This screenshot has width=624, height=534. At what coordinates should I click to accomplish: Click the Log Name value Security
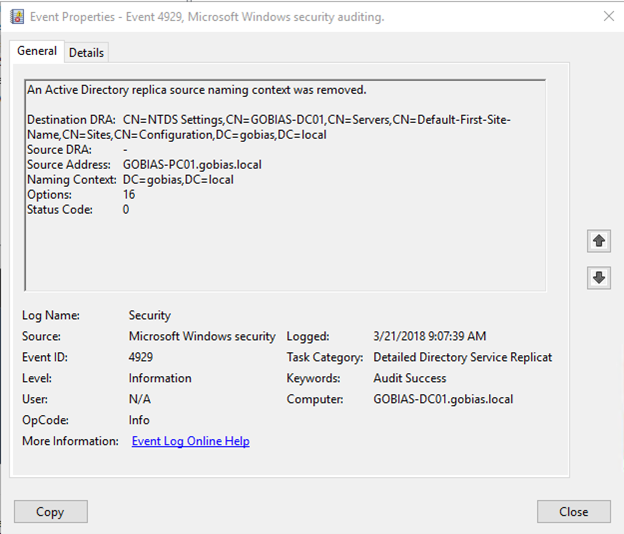coord(150,315)
